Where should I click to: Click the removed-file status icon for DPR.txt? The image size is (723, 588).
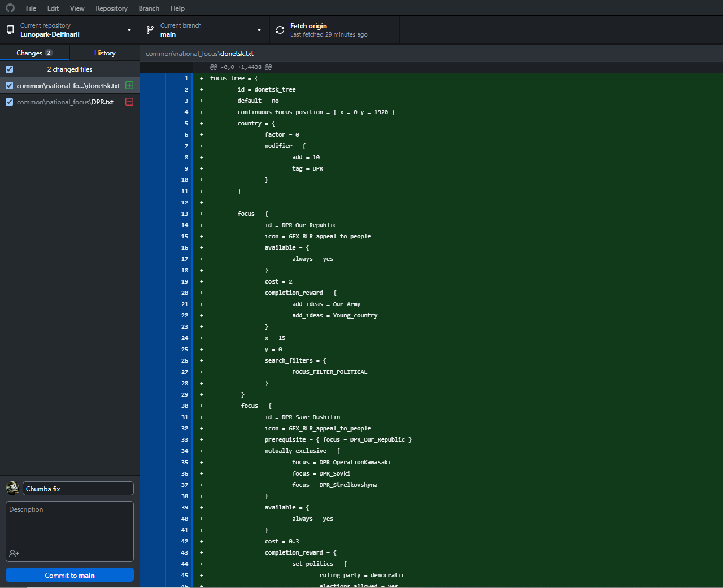[x=129, y=102]
